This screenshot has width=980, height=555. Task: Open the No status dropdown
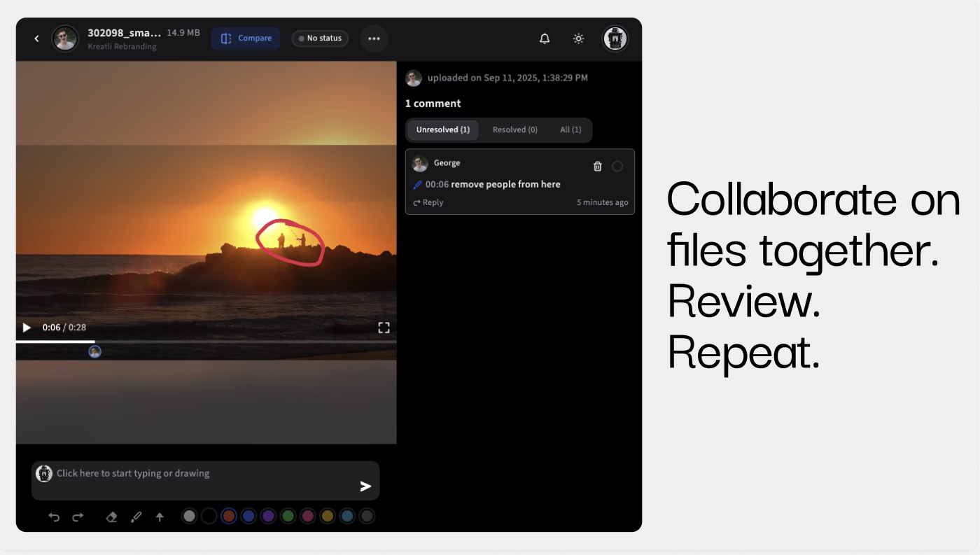[320, 38]
